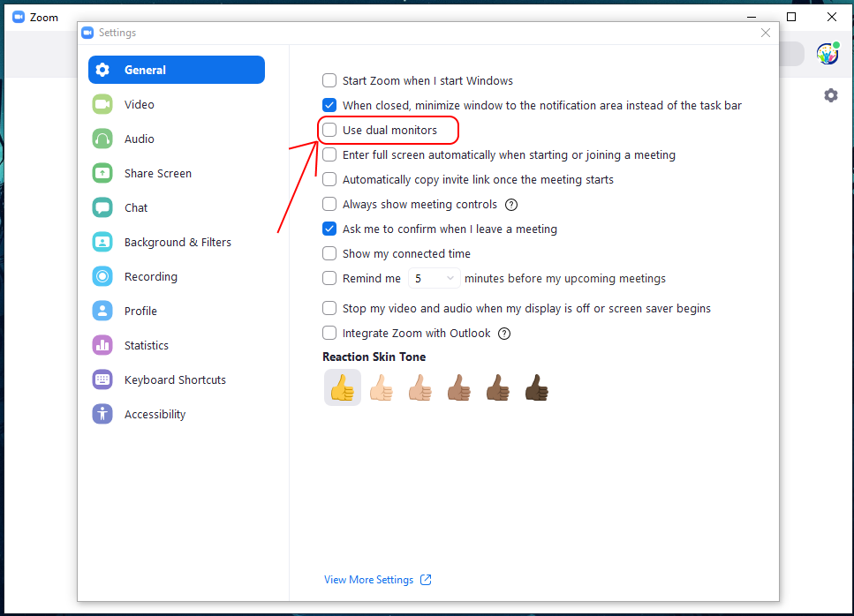Select the default yellow thumbs-up skin tone
Image resolution: width=854 pixels, height=616 pixels.
[x=343, y=387]
